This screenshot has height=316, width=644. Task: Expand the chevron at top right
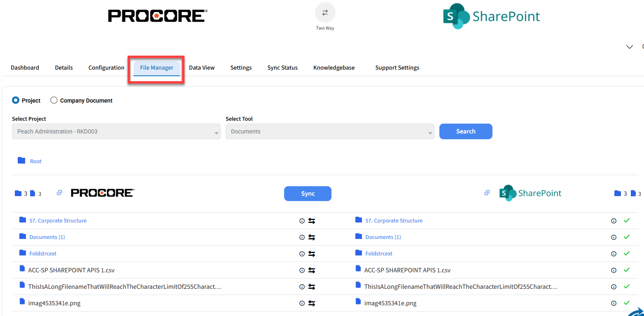[629, 47]
